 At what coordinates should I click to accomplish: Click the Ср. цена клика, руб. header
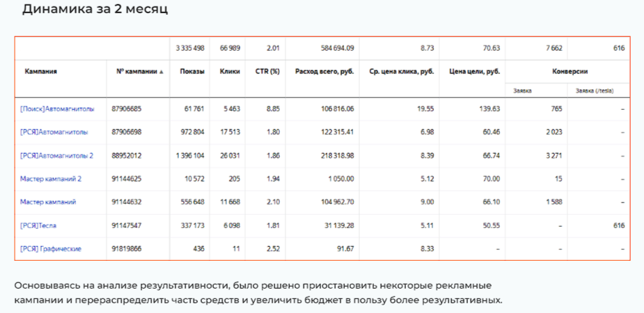click(402, 72)
